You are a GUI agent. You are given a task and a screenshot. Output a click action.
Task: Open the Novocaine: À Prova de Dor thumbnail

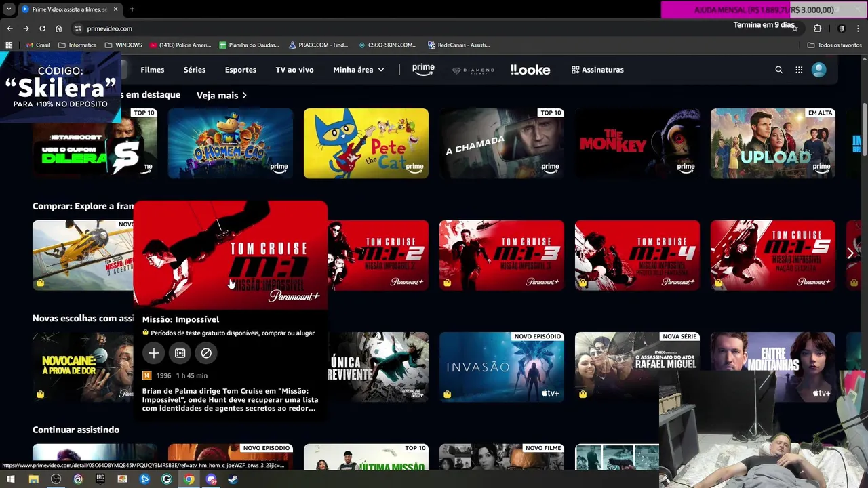click(83, 367)
